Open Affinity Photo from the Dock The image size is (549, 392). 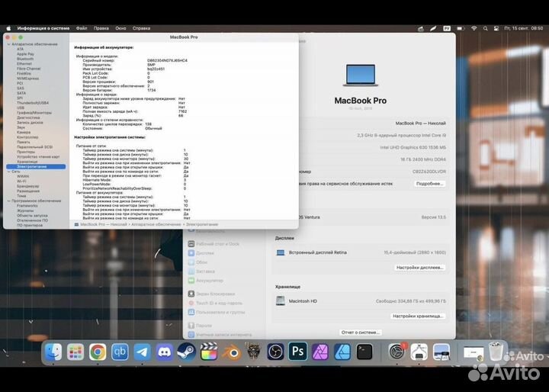[320, 352]
